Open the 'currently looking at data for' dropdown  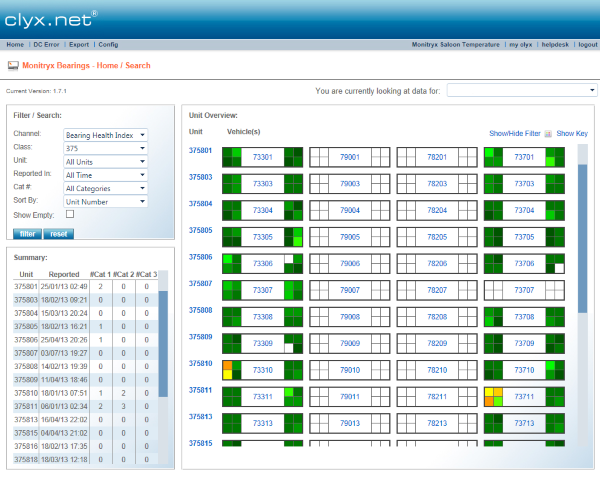521,90
